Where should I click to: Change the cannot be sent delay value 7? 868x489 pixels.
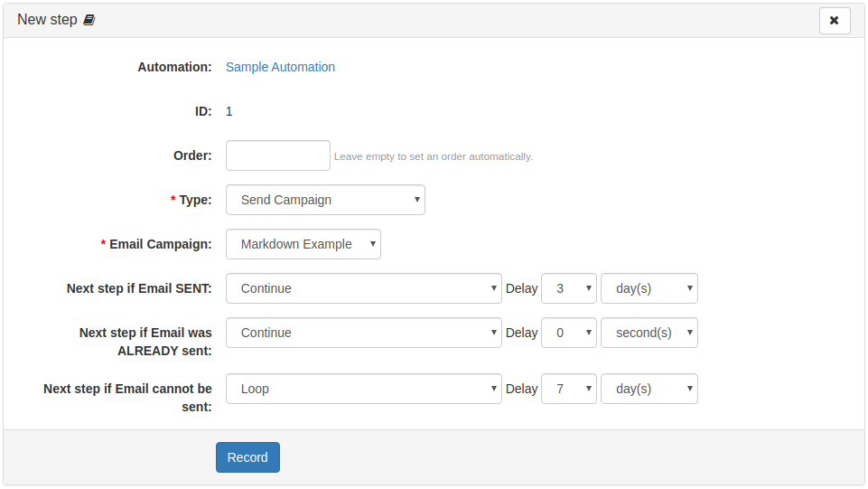[x=568, y=389]
